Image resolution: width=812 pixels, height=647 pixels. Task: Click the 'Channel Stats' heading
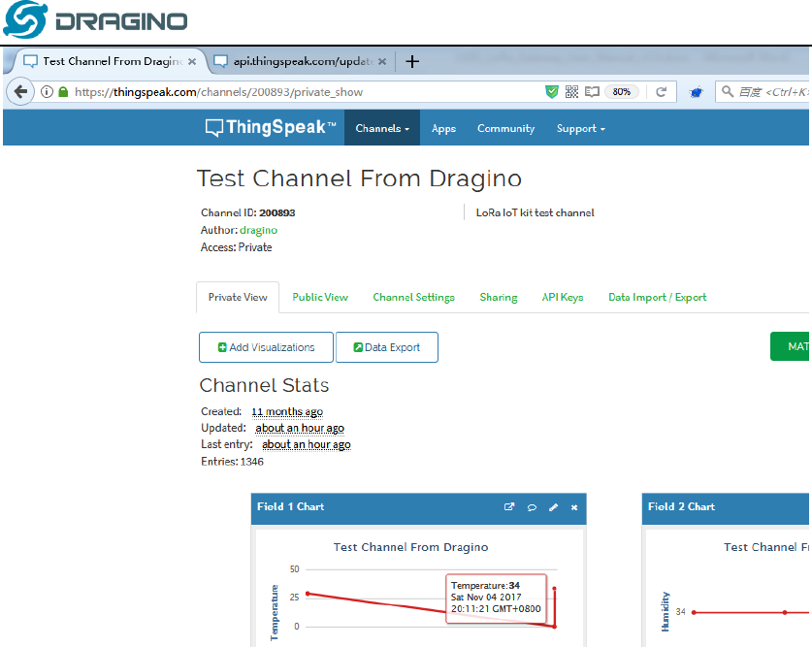[x=264, y=386]
